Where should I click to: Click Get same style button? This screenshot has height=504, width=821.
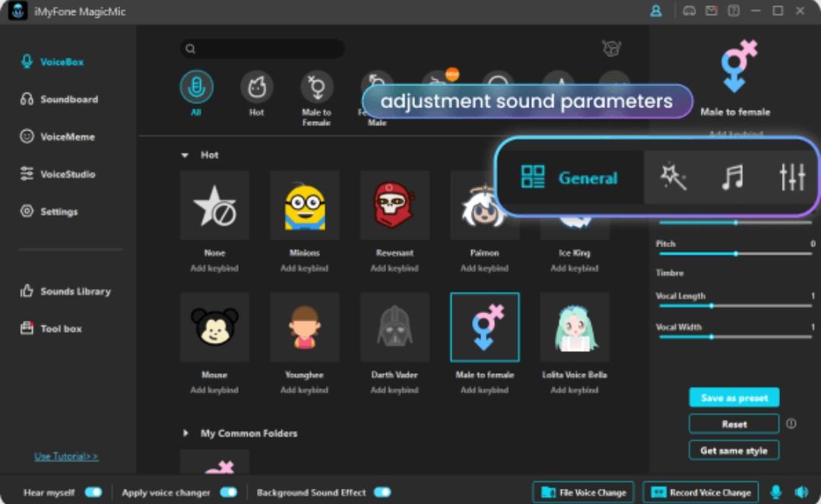pyautogui.click(x=734, y=450)
